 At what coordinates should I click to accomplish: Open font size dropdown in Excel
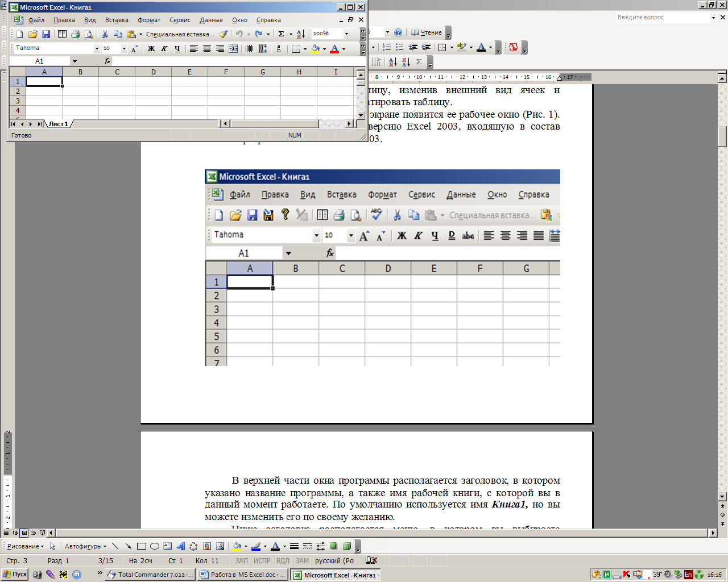(x=125, y=49)
